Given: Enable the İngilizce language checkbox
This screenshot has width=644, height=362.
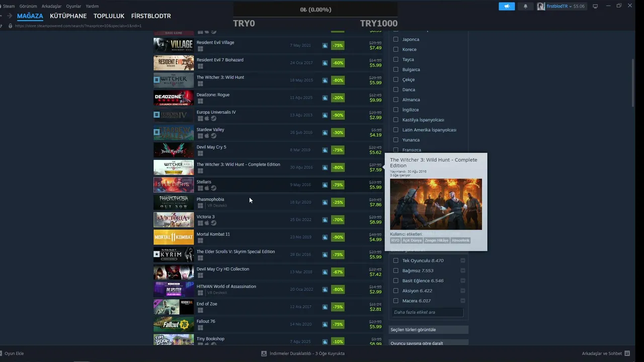Looking at the screenshot, I should (395, 110).
